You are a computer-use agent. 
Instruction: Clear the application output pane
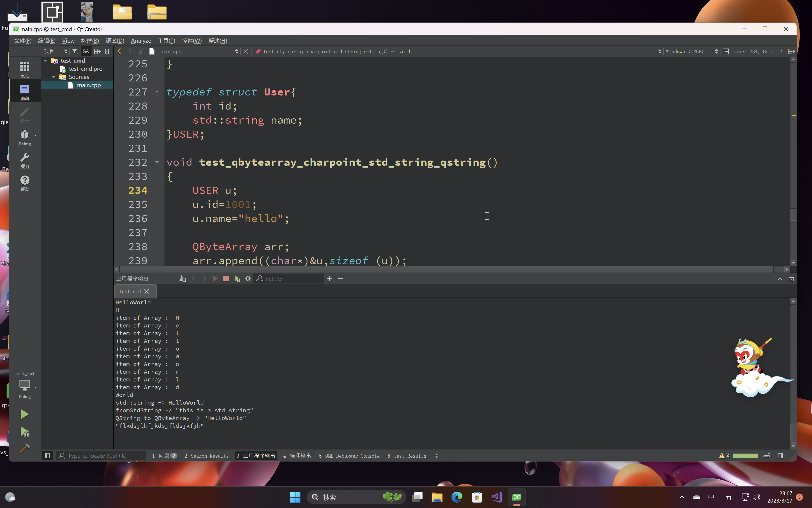pos(183,278)
